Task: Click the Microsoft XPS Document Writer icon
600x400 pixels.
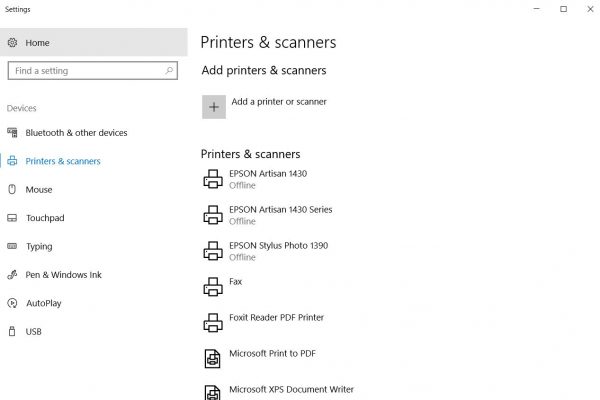Action: pos(212,393)
